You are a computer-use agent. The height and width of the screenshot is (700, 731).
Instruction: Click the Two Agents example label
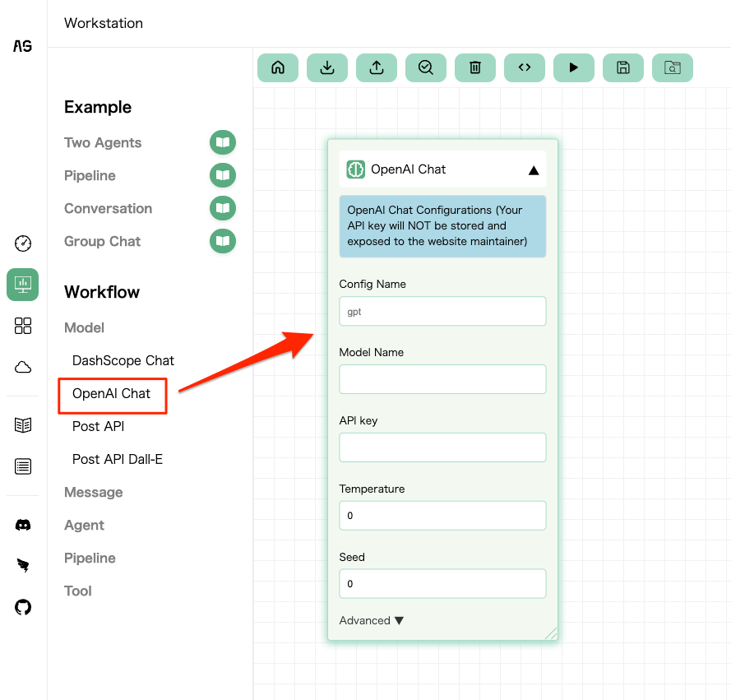103,142
